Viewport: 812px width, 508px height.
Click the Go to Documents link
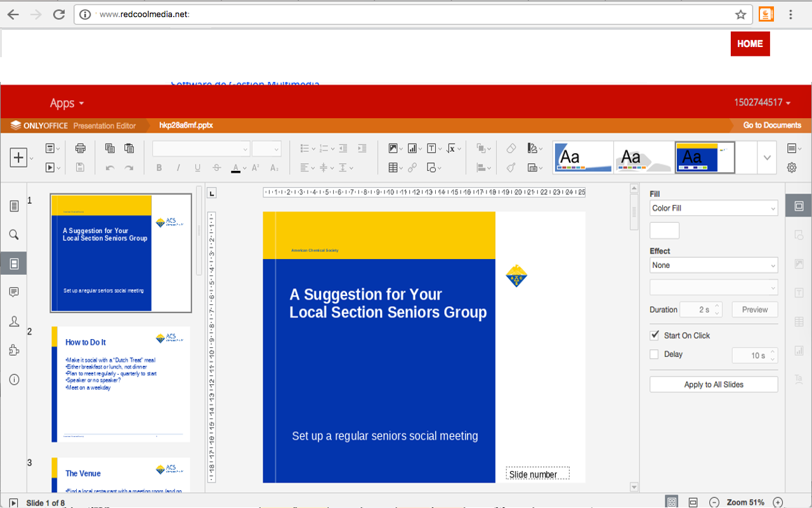click(772, 125)
